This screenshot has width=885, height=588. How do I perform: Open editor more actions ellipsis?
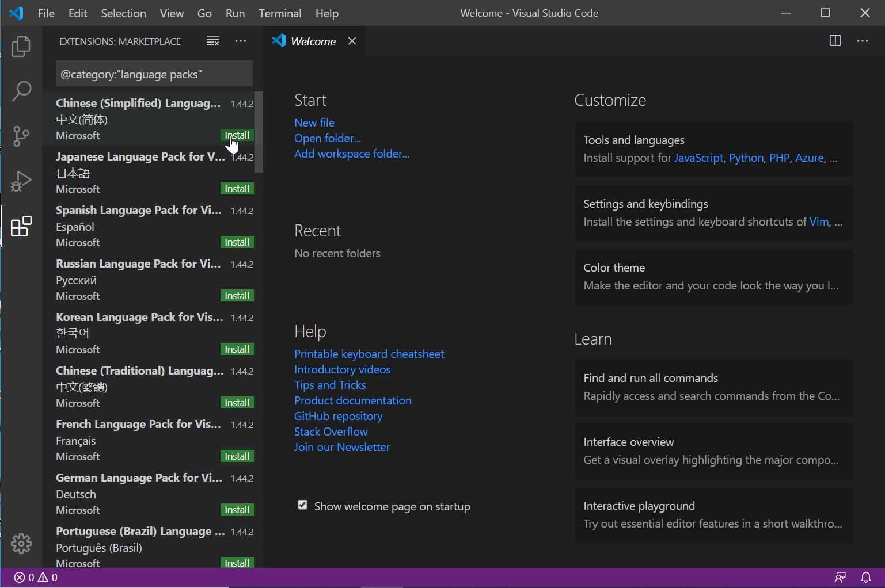[x=863, y=41]
